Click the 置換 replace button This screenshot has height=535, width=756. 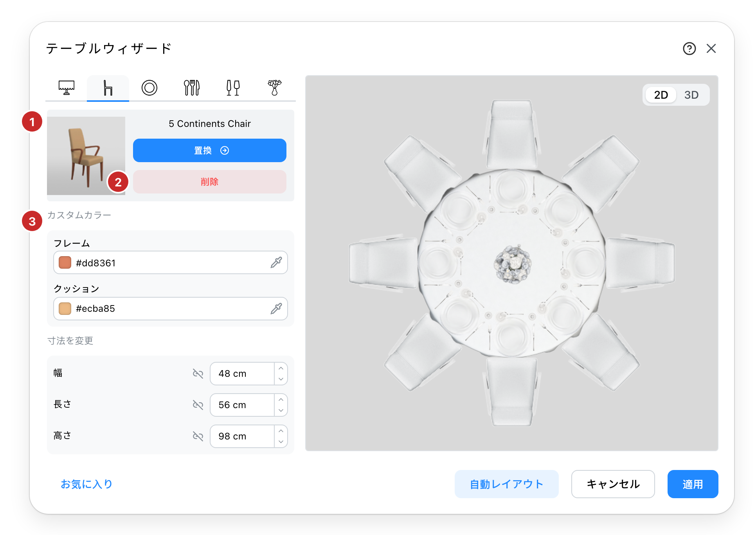click(210, 150)
